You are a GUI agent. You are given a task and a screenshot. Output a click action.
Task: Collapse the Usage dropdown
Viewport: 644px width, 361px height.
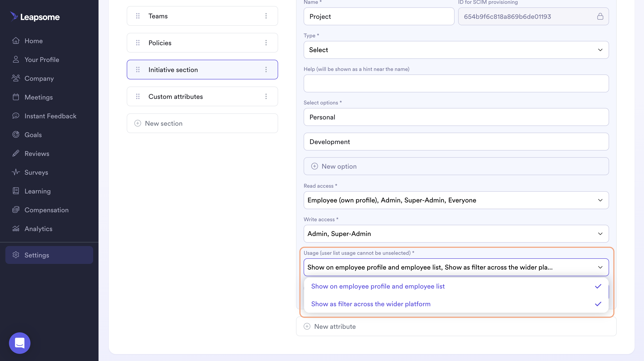tap(456, 267)
